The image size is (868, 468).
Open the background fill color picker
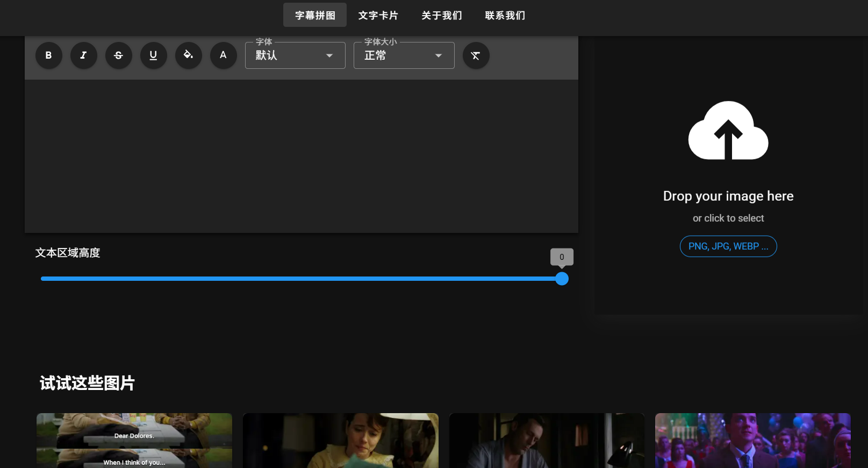189,55
